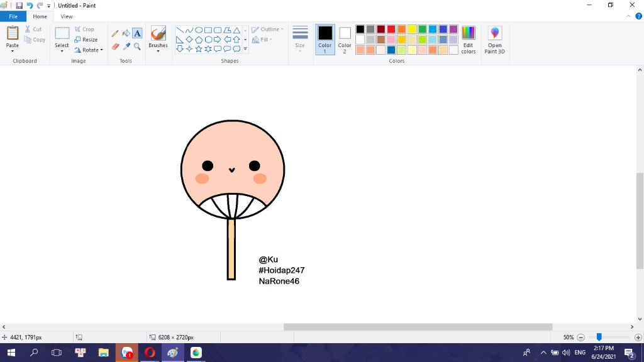This screenshot has width=644, height=362.
Task: Pick the green color swatch
Action: (422, 29)
